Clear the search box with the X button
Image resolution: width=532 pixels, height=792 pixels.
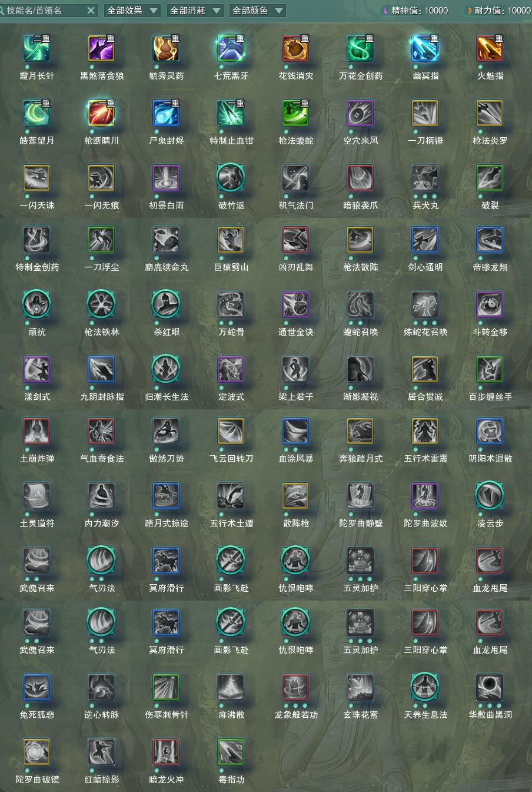(x=91, y=11)
